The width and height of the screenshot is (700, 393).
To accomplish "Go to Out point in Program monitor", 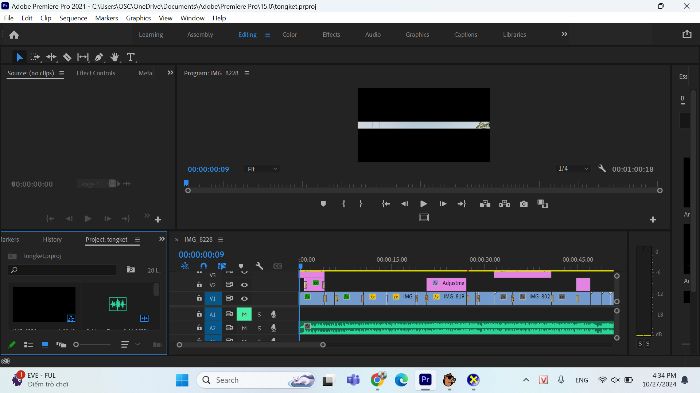I will coord(462,204).
